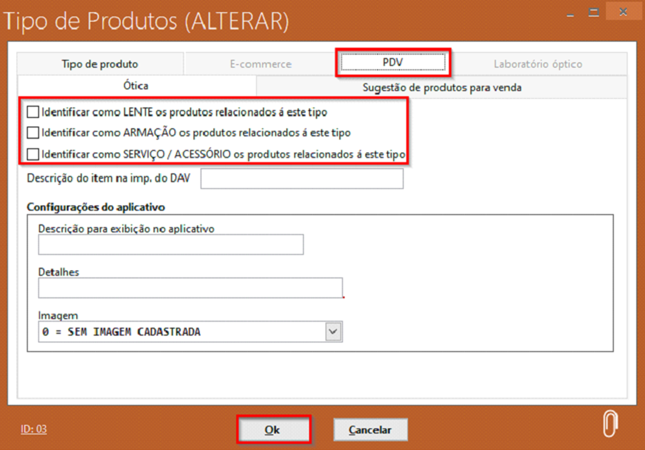The height and width of the screenshot is (450, 645).
Task: Select the Ótica tab
Action: click(135, 87)
